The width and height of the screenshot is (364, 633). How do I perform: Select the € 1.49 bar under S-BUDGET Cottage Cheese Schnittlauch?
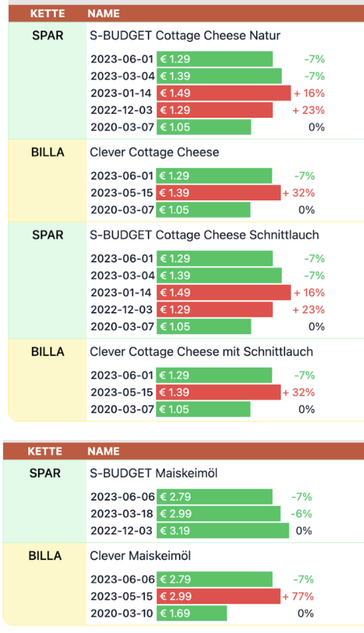224,293
